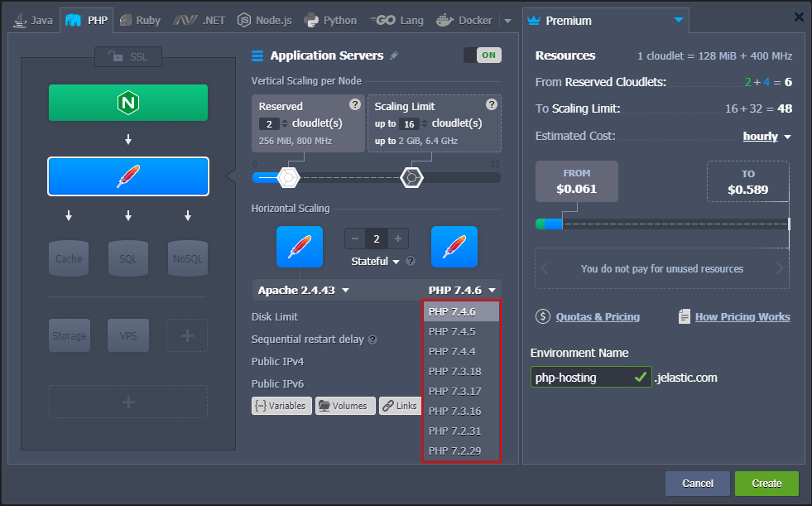Click the Scaling Limit slider handle
This screenshot has width=812, height=506.
[411, 177]
